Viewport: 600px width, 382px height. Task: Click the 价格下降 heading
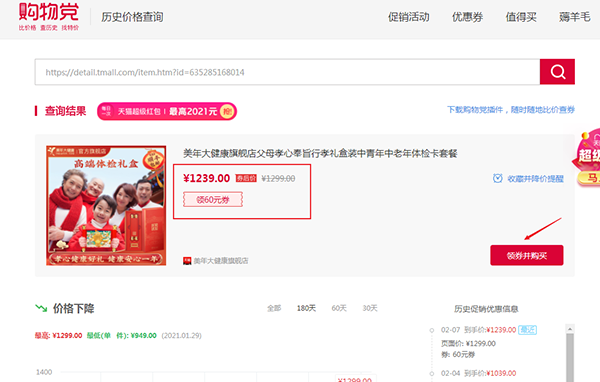coord(73,309)
